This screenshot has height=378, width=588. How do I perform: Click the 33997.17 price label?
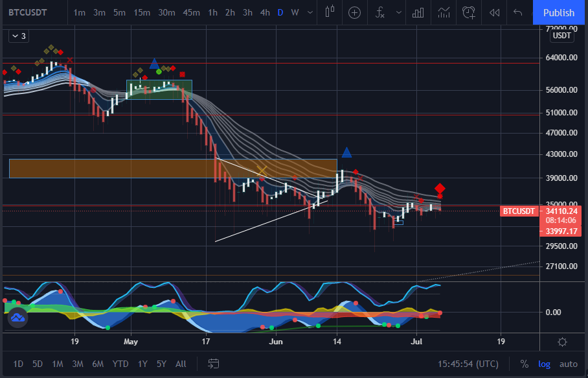click(x=561, y=231)
